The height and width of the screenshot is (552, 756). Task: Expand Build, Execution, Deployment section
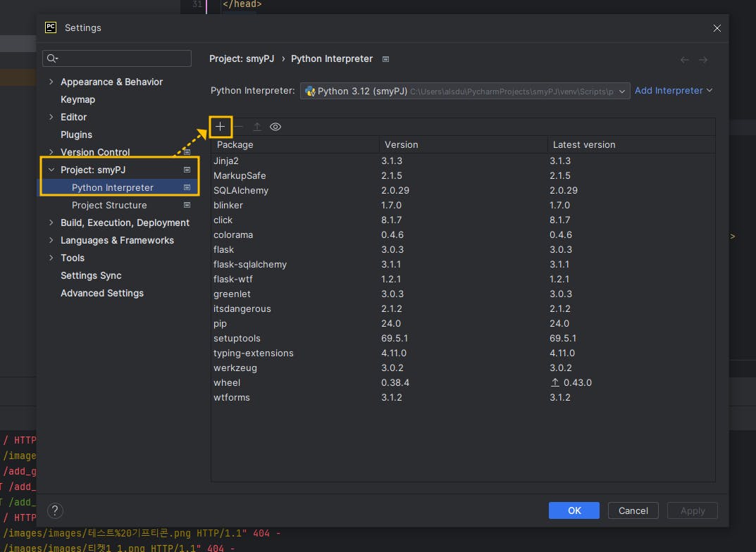tap(51, 222)
